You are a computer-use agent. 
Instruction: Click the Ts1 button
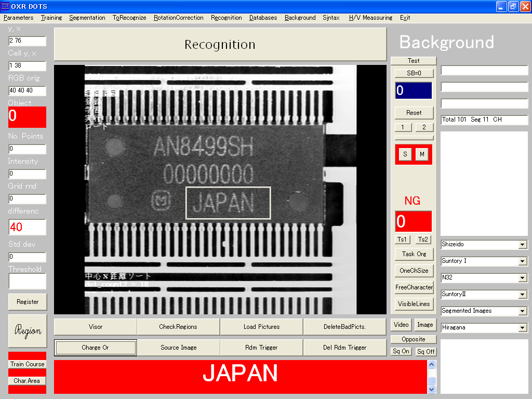[403, 240]
